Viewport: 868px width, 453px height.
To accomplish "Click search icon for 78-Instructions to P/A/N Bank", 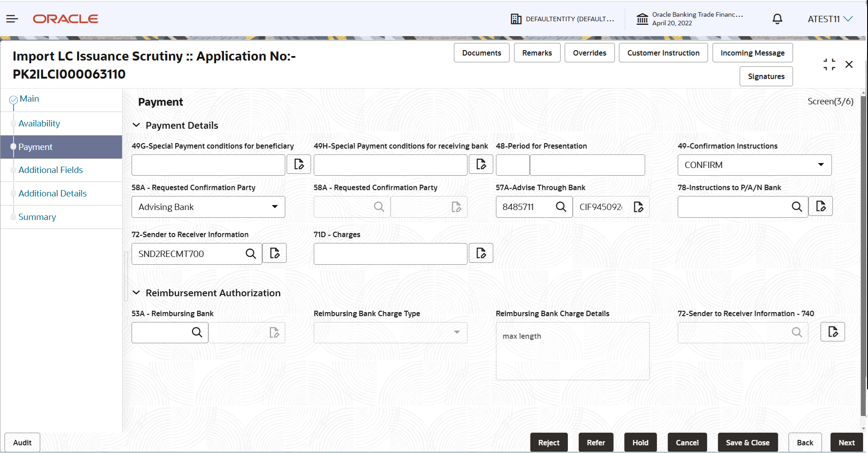I will [797, 207].
